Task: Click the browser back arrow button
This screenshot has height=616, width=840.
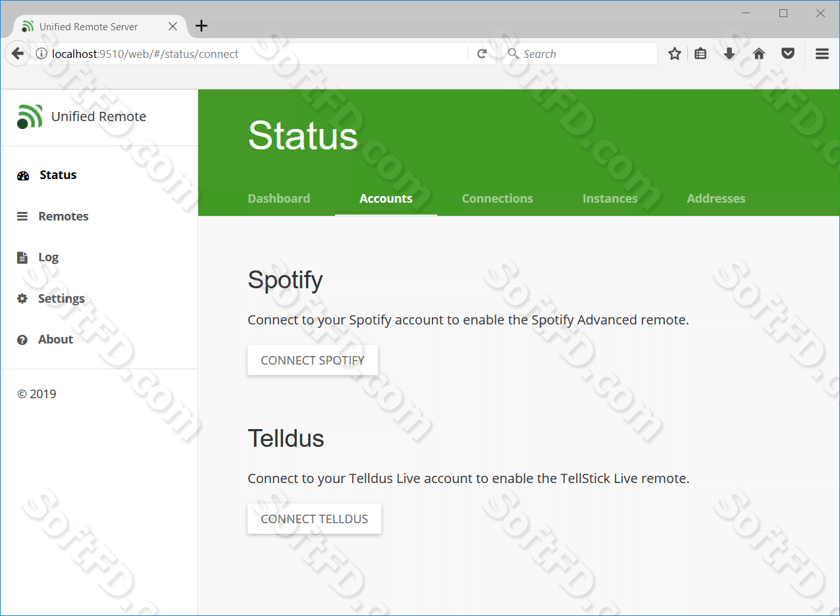Action: (x=18, y=54)
